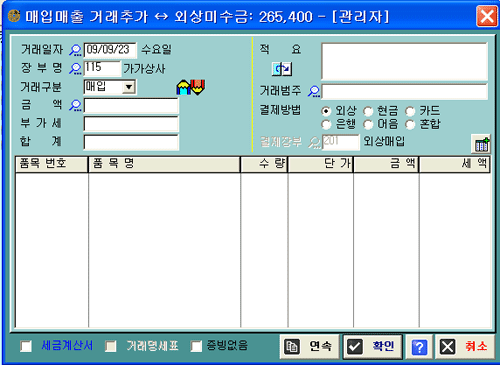Check the 증빙없음 option
This screenshot has height=365, width=500.
click(x=196, y=346)
